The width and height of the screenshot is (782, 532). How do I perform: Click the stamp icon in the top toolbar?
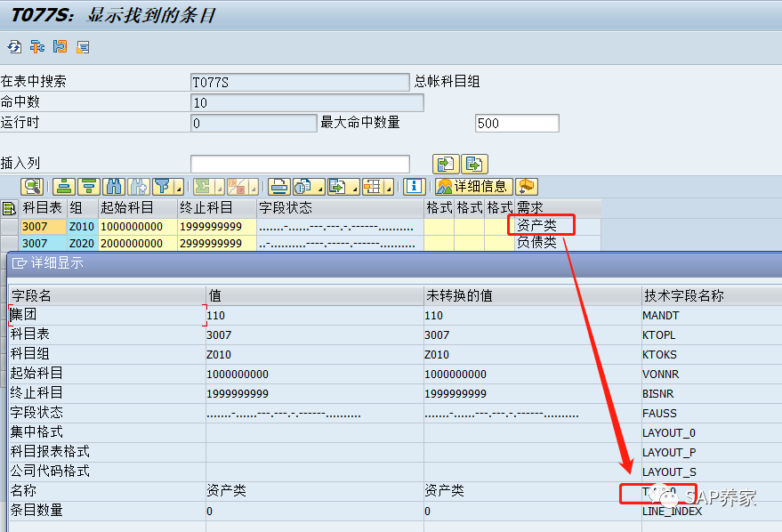tap(60, 47)
